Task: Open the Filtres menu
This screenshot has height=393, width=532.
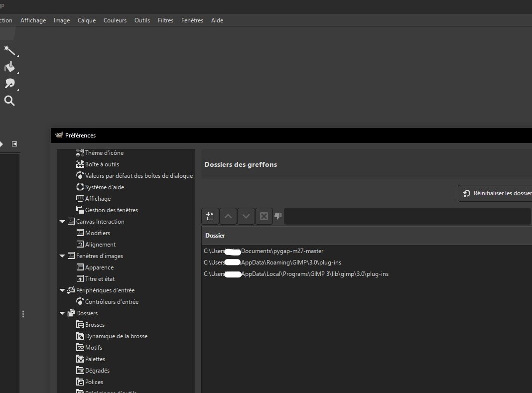Action: coord(165,20)
